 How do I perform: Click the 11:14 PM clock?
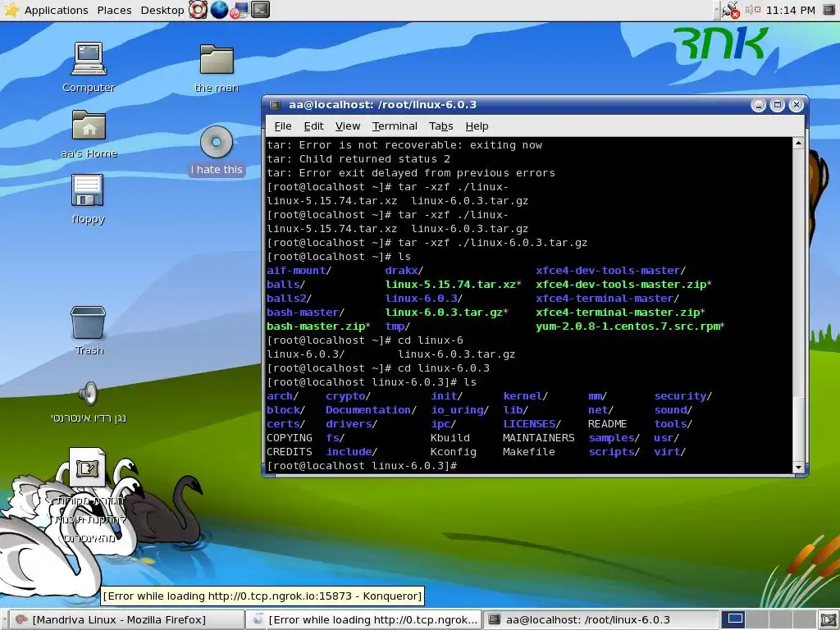point(790,10)
